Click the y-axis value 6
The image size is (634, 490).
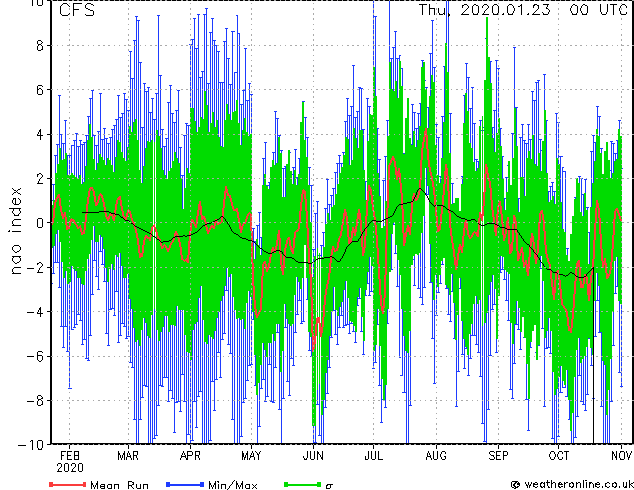[40, 90]
